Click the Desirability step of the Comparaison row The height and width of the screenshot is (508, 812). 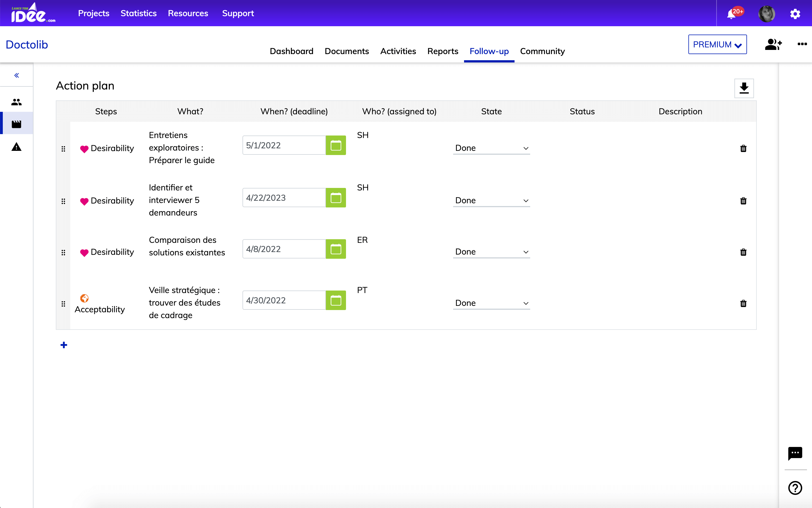tap(107, 252)
